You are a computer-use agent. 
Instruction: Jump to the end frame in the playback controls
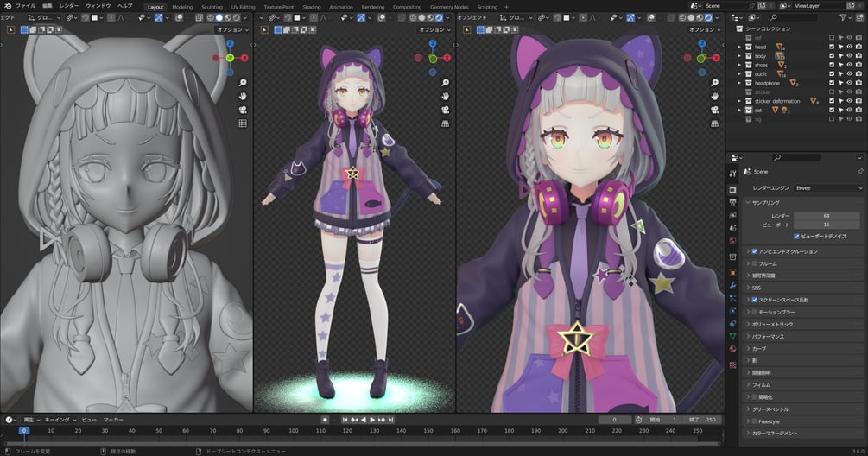coord(391,420)
